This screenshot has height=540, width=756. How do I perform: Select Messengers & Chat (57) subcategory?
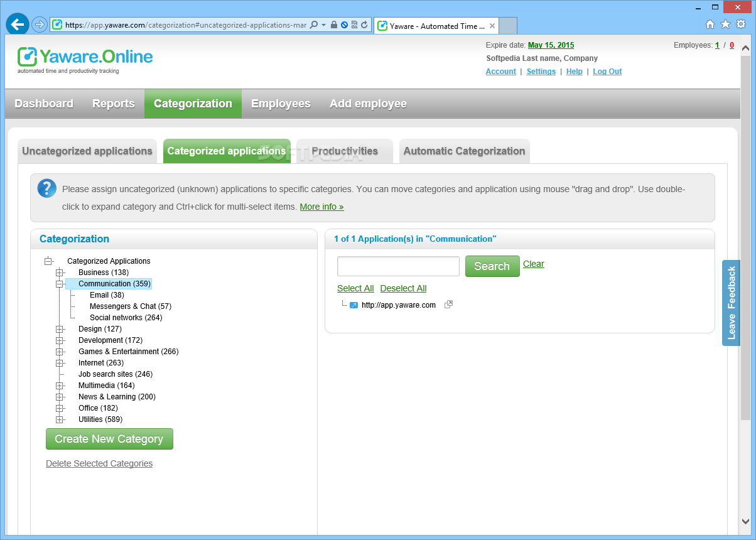click(131, 306)
